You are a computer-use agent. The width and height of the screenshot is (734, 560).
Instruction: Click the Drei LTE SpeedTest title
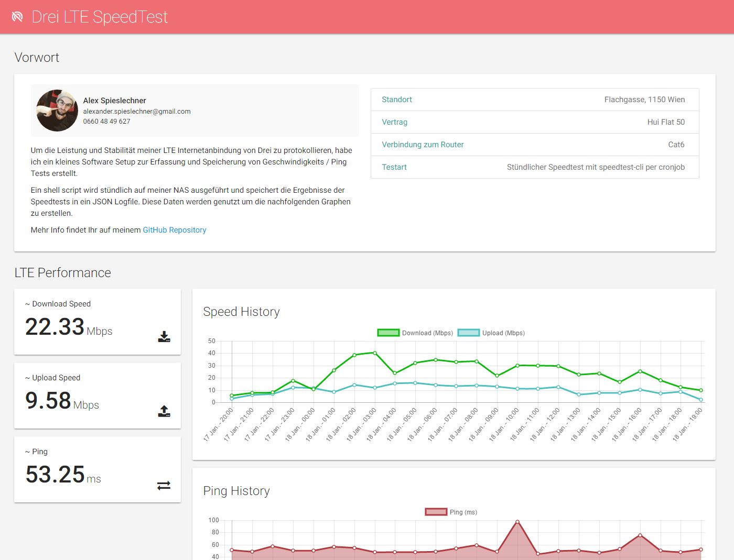click(100, 17)
